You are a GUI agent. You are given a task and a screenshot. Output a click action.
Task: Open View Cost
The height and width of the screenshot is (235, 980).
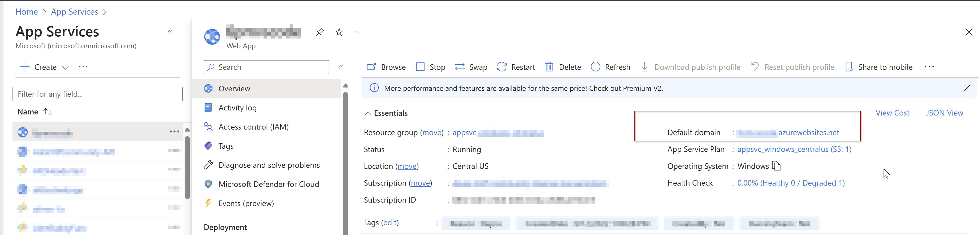[x=892, y=113]
